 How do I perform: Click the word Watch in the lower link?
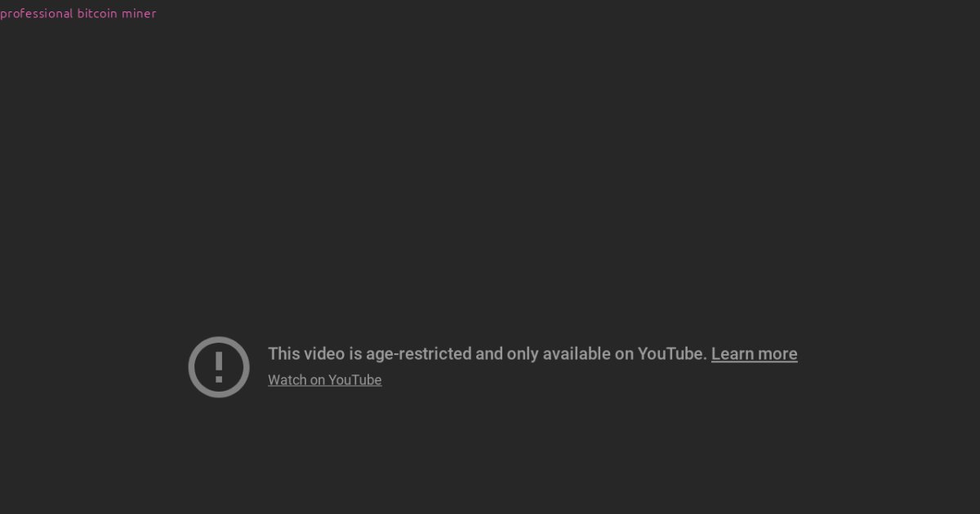[287, 380]
